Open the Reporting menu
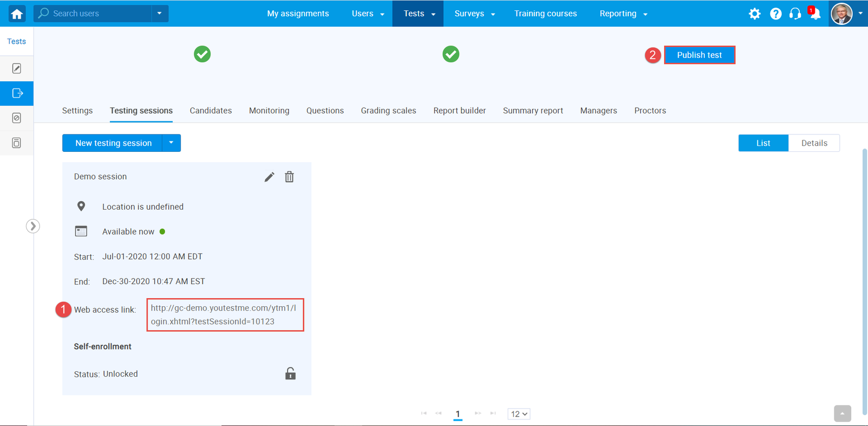 pyautogui.click(x=623, y=14)
